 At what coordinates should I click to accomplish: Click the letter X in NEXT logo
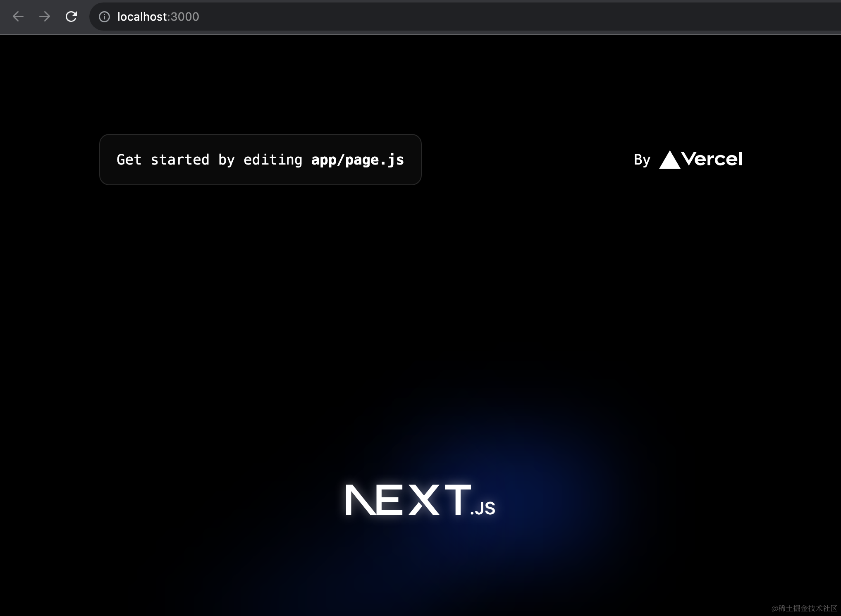pos(424,500)
